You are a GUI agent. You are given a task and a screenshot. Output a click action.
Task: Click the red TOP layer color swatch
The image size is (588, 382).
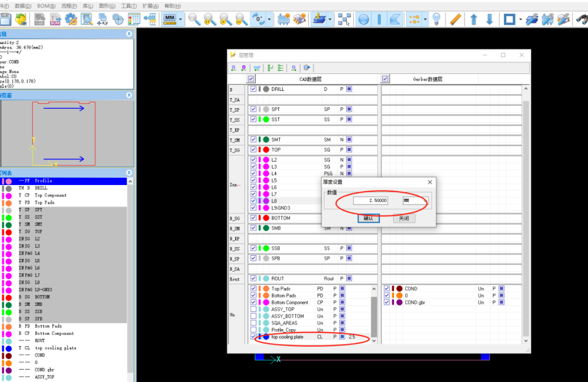pos(266,150)
